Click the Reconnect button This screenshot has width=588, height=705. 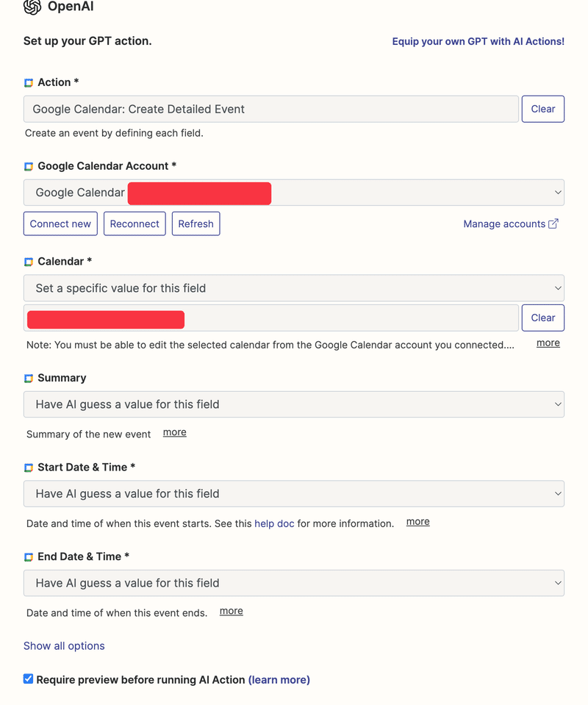pos(135,223)
